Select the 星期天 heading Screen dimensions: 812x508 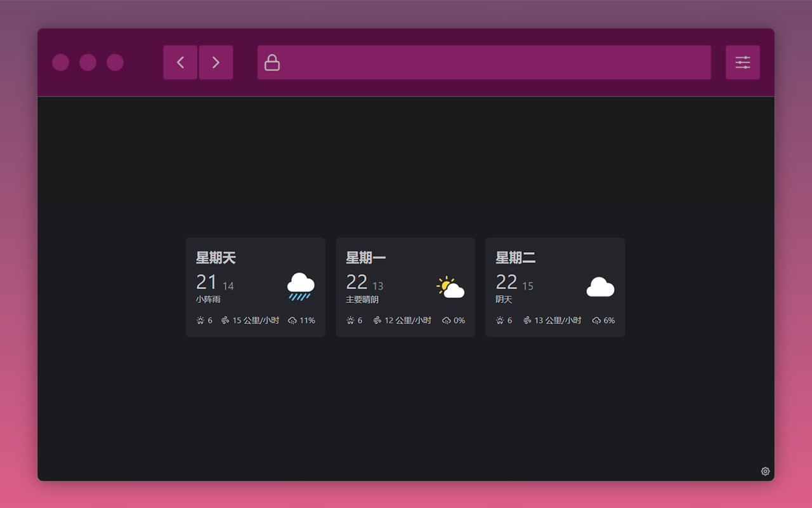(216, 258)
